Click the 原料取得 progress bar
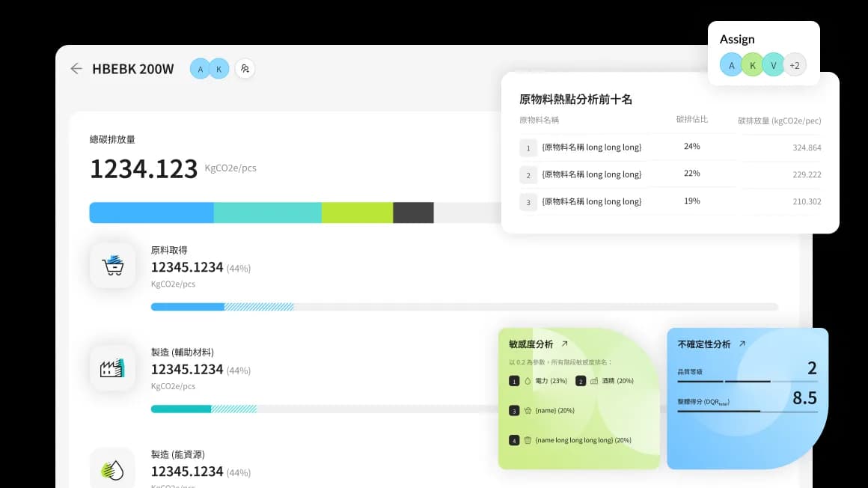Image resolution: width=868 pixels, height=488 pixels. tap(464, 307)
